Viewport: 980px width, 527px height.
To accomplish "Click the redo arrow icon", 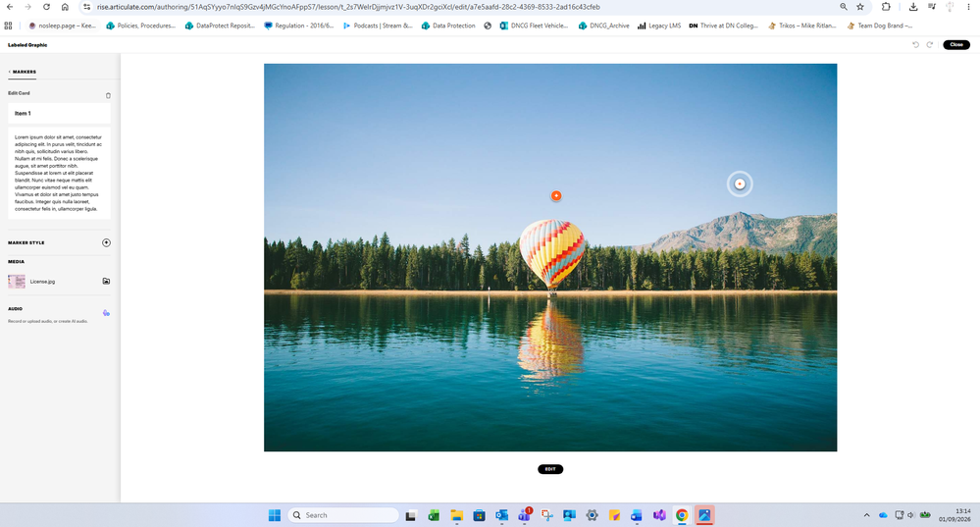I will pyautogui.click(x=929, y=45).
